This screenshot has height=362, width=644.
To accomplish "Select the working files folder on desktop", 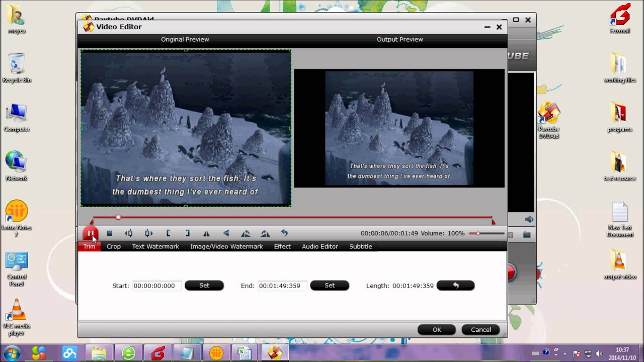I will (619, 68).
